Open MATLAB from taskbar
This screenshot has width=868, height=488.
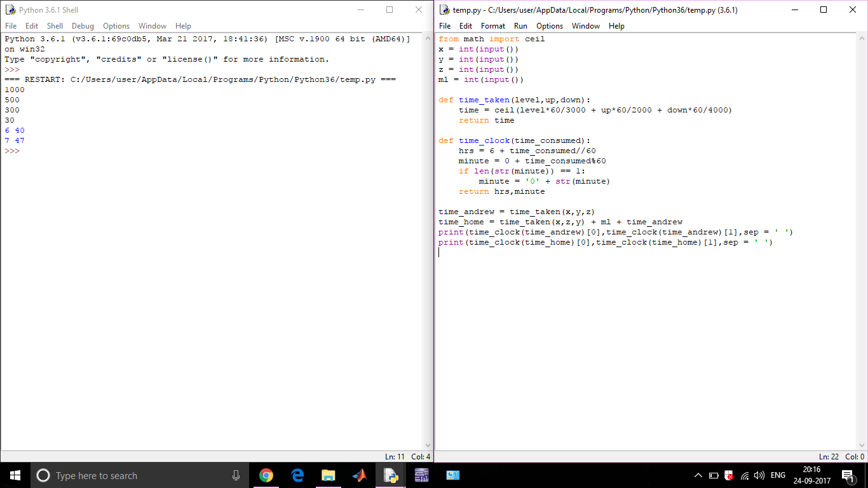tap(360, 475)
